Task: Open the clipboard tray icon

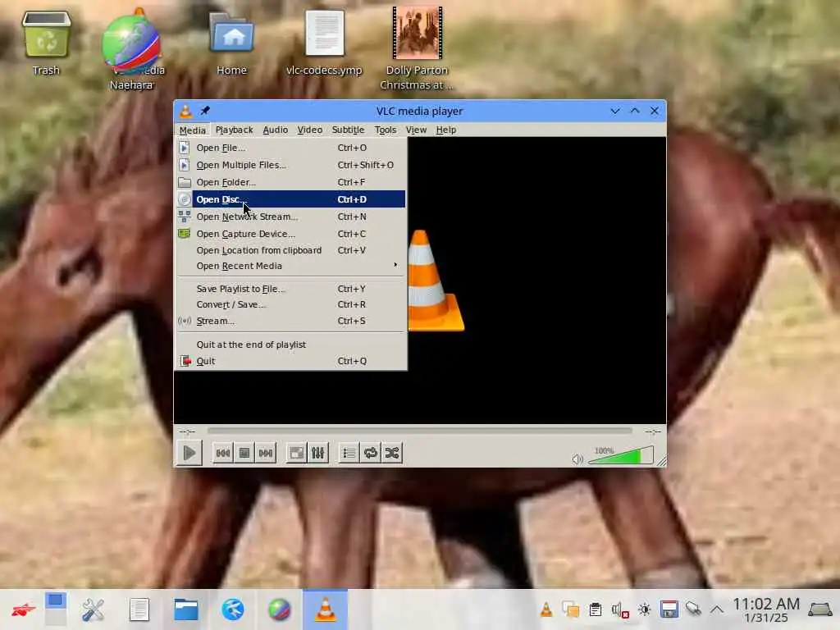Action: pos(596,609)
